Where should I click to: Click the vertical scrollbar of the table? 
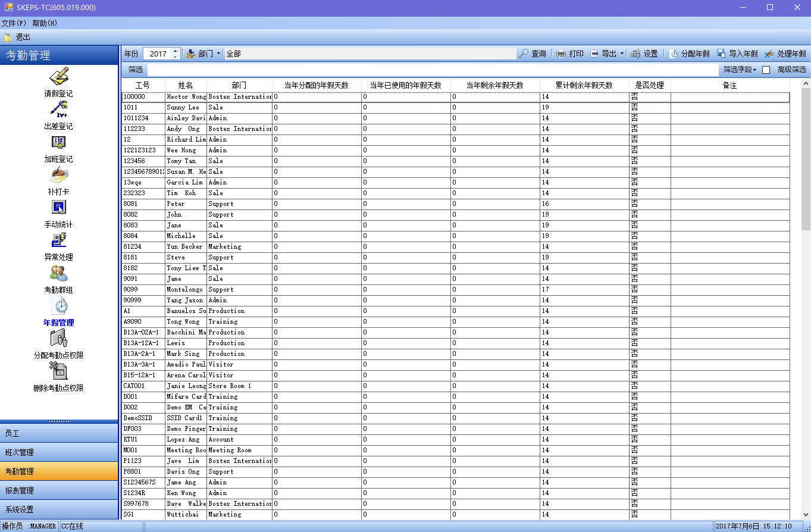pos(806,298)
